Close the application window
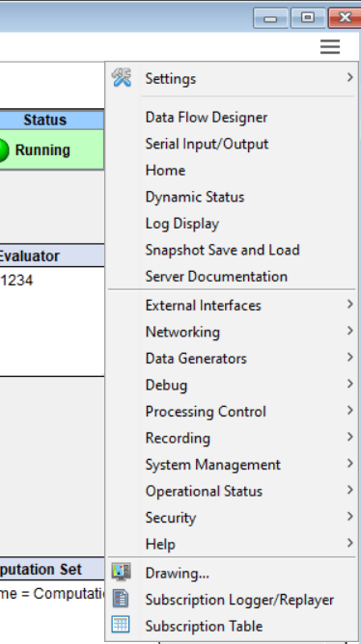Viewport: 361px width, 644px height. click(345, 17)
